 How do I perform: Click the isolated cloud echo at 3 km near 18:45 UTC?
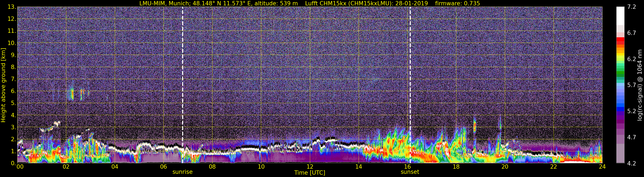475,127
